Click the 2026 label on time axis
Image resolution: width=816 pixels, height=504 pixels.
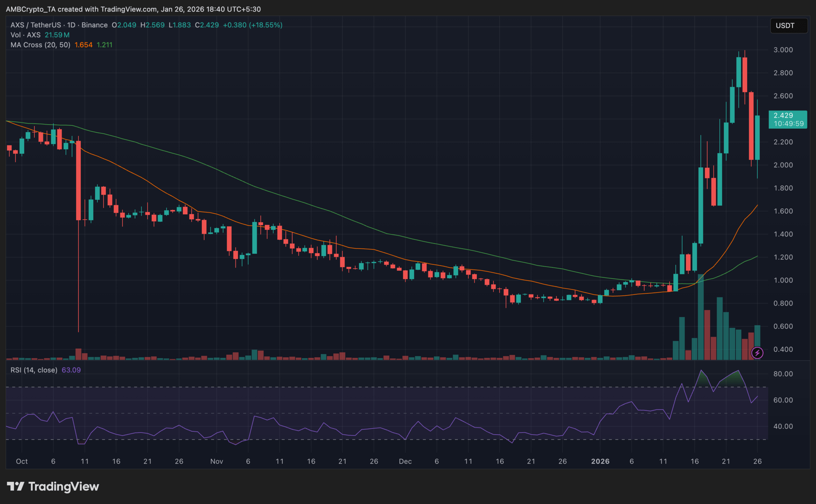(x=600, y=461)
